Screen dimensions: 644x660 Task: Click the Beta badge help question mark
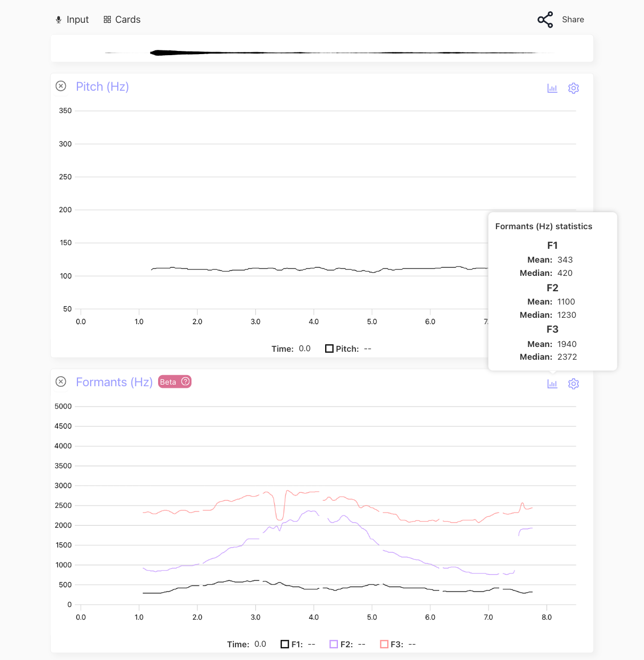(185, 381)
